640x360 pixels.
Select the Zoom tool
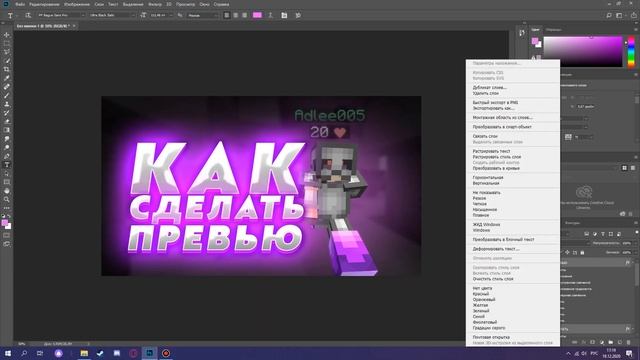click(7, 200)
